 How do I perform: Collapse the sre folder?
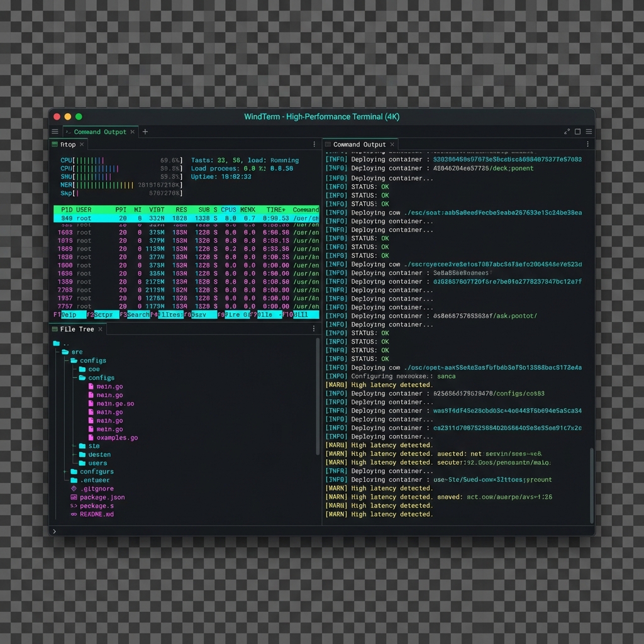(x=65, y=352)
